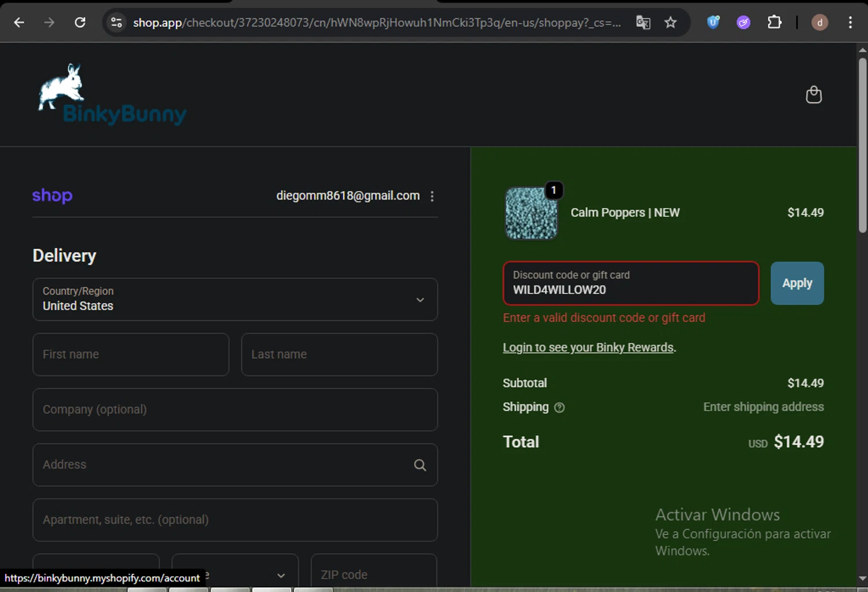Click the Address input field

click(x=235, y=465)
